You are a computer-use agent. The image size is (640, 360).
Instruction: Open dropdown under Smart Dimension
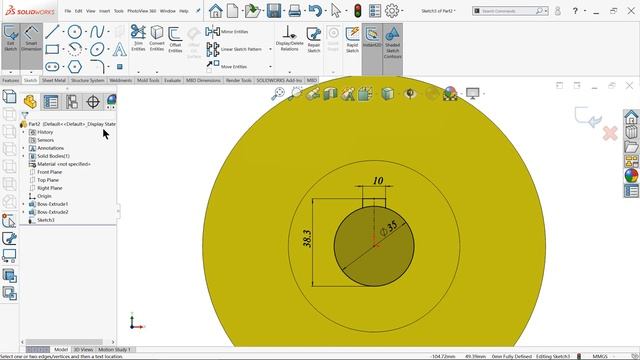[x=31, y=72]
